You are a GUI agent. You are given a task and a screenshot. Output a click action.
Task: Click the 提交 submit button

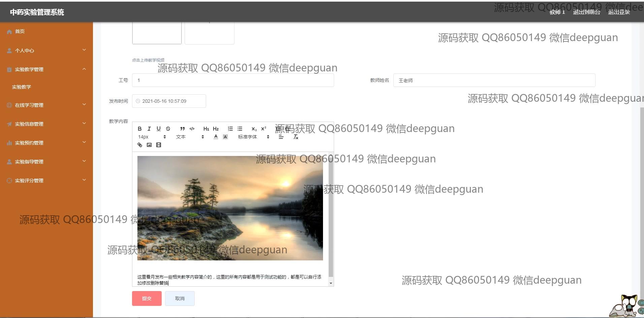click(147, 298)
